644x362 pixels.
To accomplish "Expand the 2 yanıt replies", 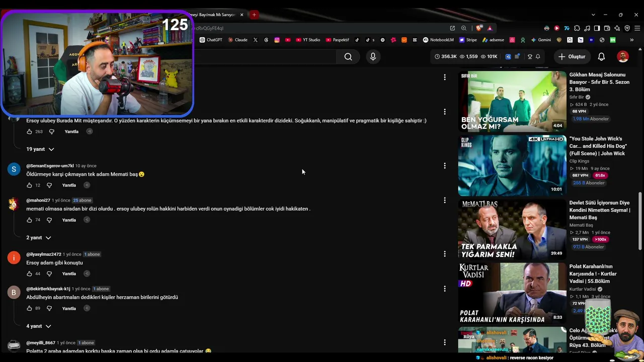I will tap(39, 238).
